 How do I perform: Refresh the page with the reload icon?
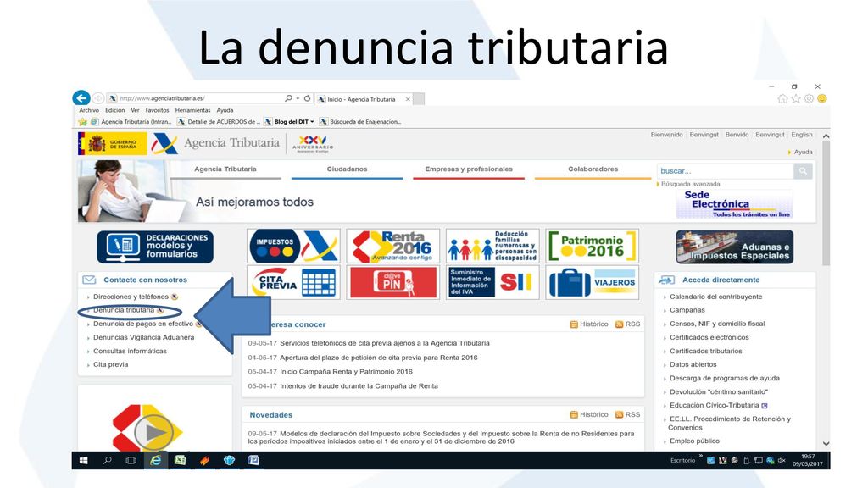point(307,98)
